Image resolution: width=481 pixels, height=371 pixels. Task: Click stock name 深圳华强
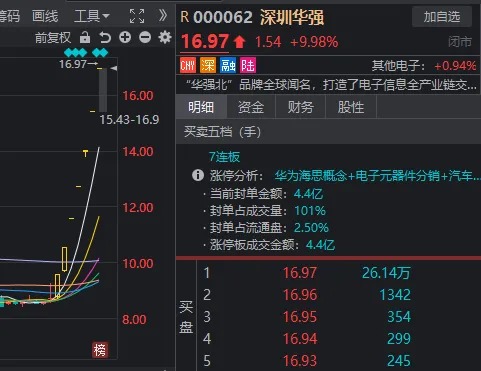click(x=292, y=17)
